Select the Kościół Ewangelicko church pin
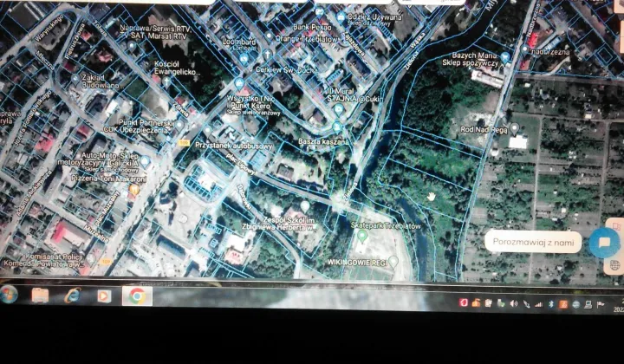This screenshot has height=364, width=624. [166, 82]
